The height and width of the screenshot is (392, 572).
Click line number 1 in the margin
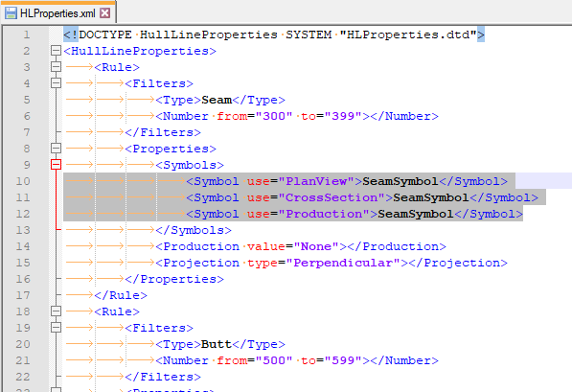pos(27,35)
